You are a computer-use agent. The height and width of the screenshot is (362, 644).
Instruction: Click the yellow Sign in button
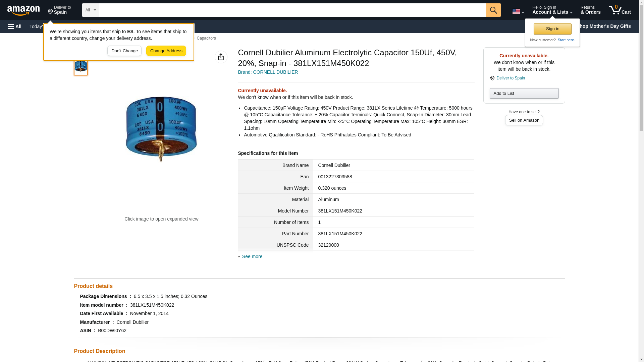[x=552, y=29]
